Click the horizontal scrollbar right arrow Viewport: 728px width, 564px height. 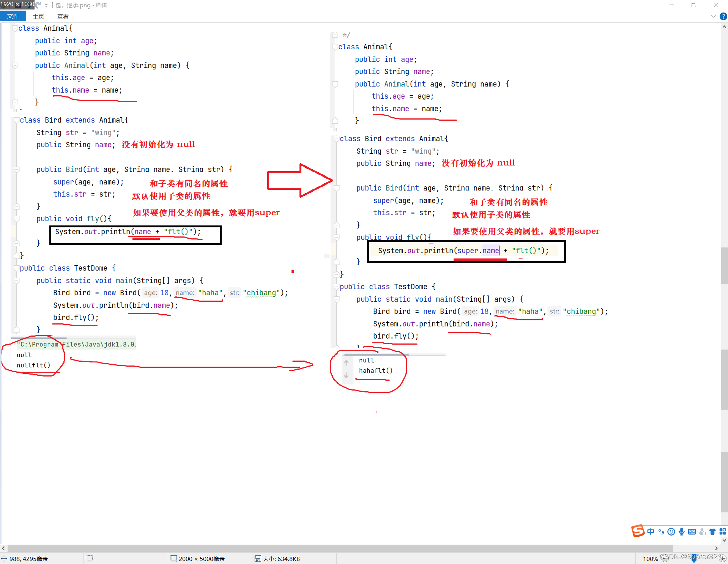(717, 548)
